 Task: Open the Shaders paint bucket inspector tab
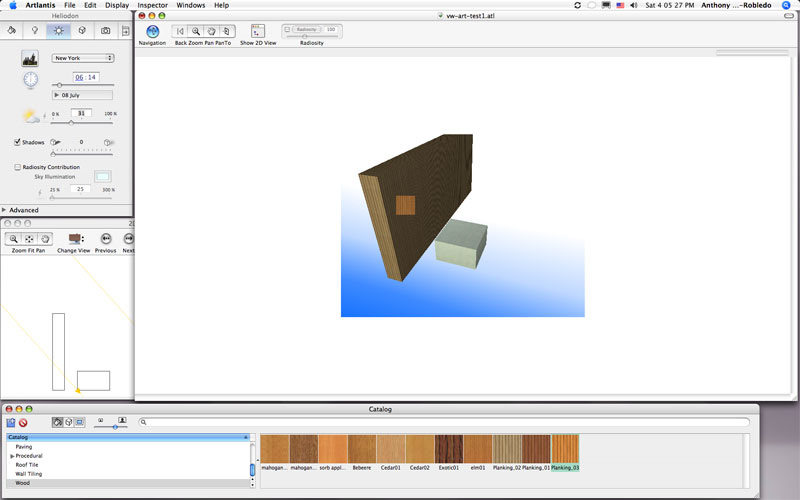coord(10,31)
